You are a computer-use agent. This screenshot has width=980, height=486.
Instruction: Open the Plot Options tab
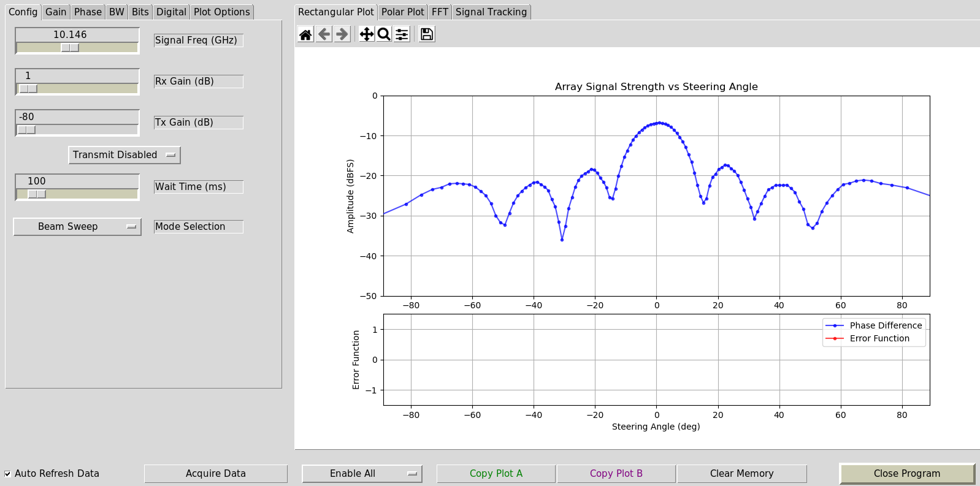221,12
